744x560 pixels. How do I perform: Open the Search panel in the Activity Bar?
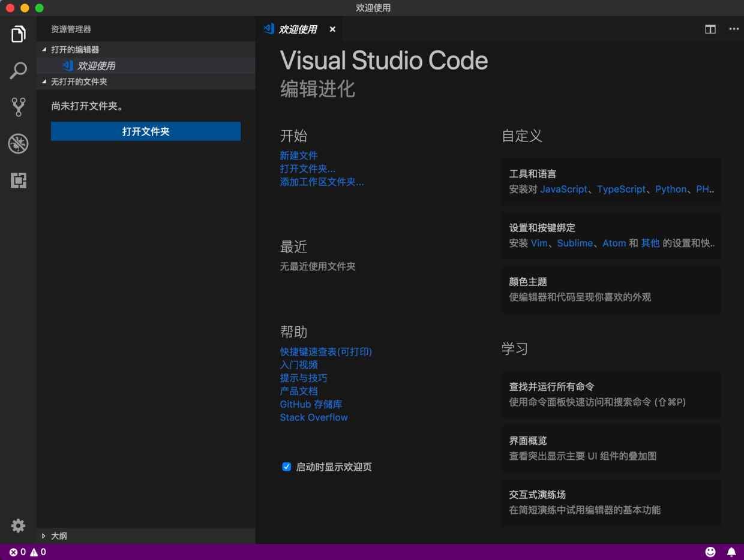[18, 70]
